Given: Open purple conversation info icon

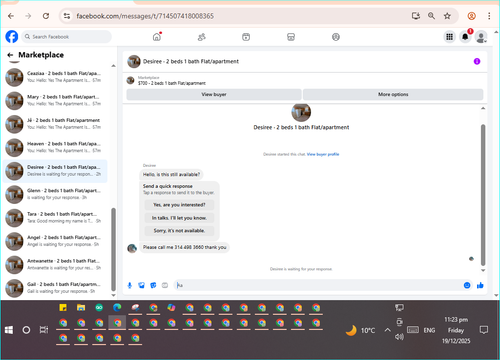Looking at the screenshot, I should point(477,61).
